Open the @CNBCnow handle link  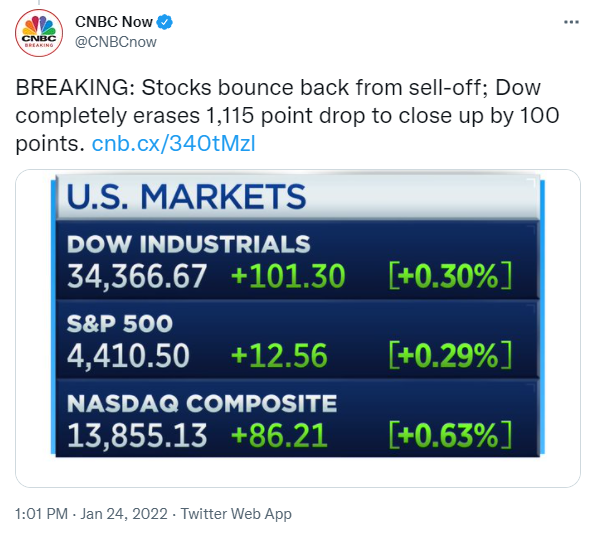point(116,42)
